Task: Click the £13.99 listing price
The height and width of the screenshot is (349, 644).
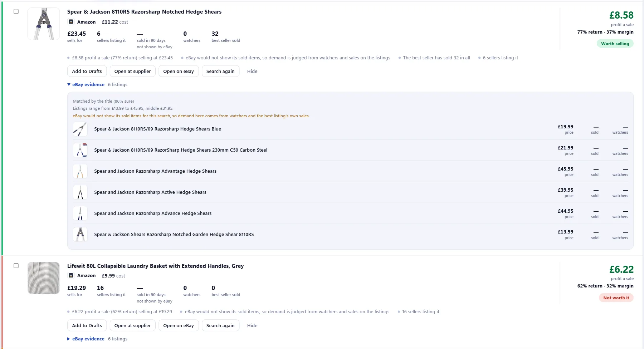Action: click(565, 232)
